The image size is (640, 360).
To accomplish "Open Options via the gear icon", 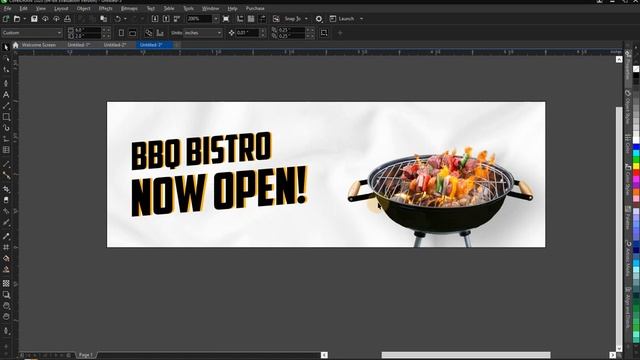I will [x=319, y=19].
